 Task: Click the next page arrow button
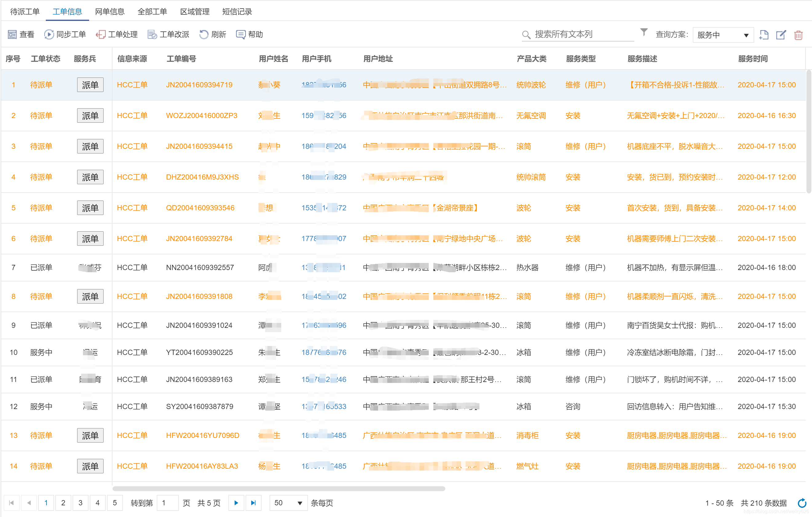pyautogui.click(x=236, y=503)
